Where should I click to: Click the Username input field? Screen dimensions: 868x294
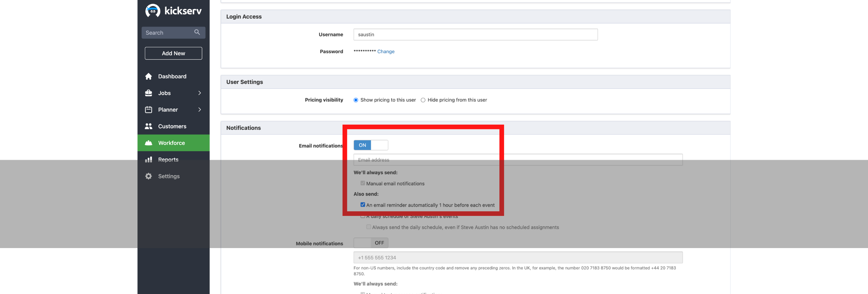click(x=475, y=35)
